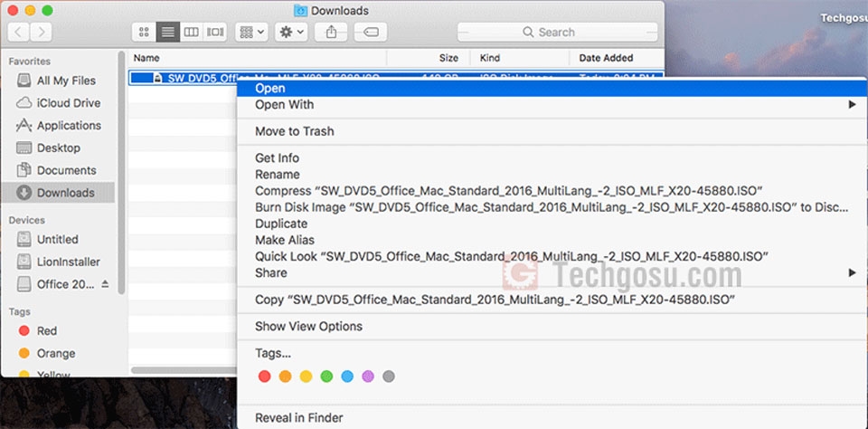This screenshot has height=429, width=868.
Task: Go forward with the Finder forward arrow
Action: pyautogui.click(x=42, y=32)
